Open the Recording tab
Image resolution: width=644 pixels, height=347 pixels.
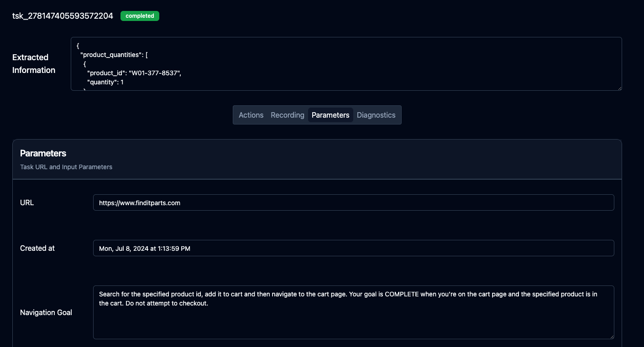pos(287,115)
